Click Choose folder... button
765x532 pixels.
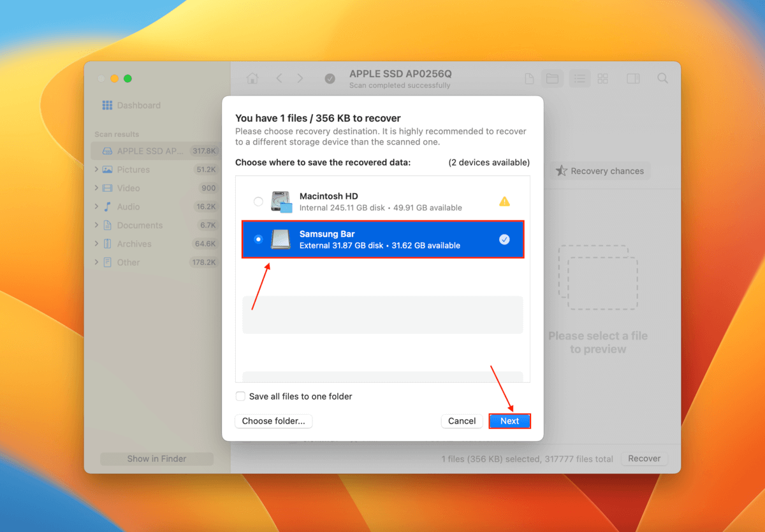click(273, 421)
